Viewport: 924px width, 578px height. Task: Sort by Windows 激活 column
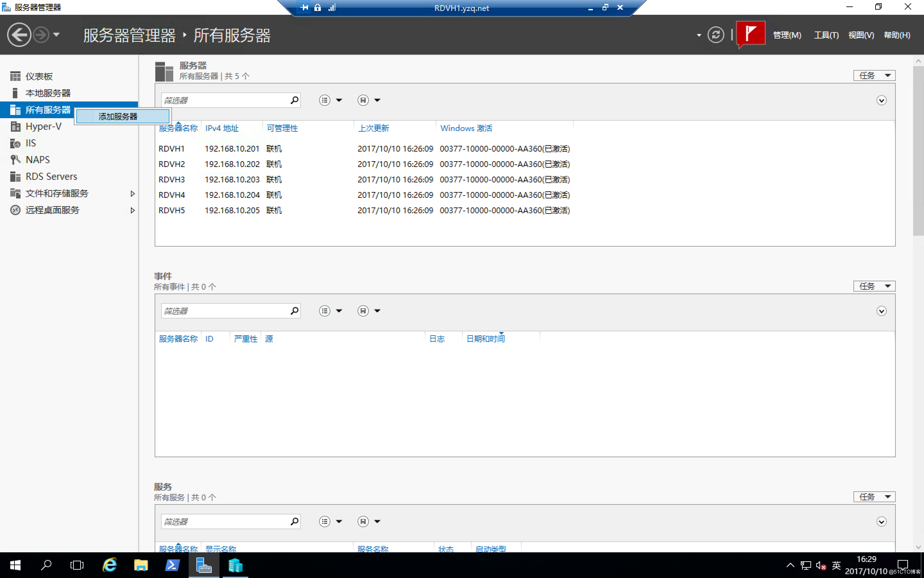466,128
